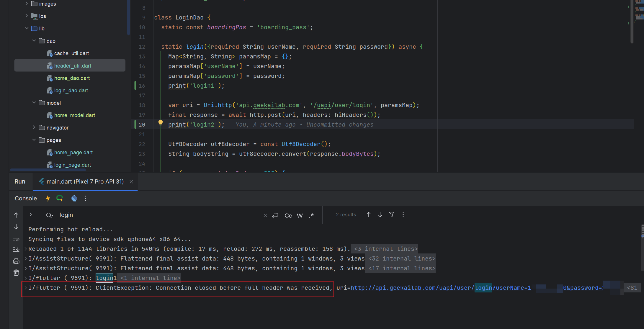Expand the navigator folder
The height and width of the screenshot is (329, 644).
(34, 127)
